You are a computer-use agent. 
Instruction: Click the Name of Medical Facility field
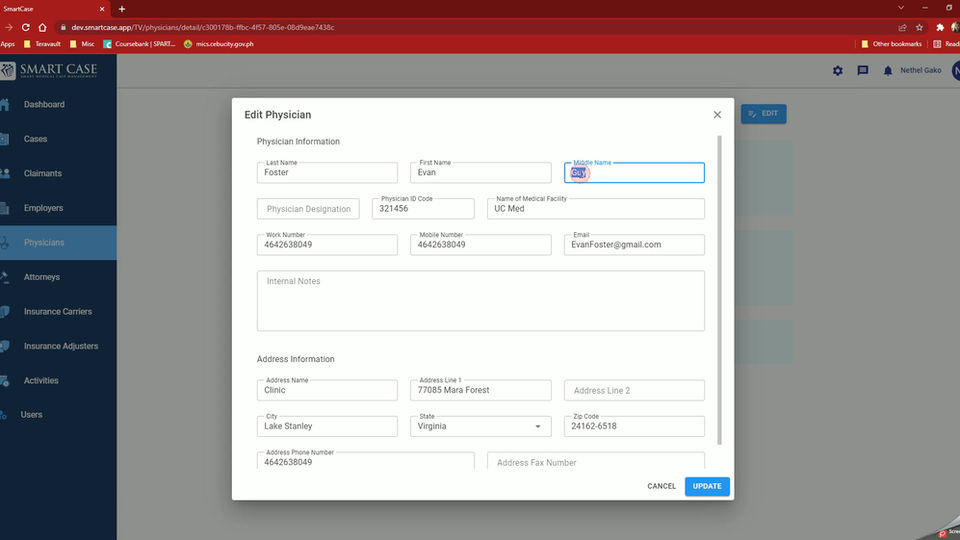[596, 209]
